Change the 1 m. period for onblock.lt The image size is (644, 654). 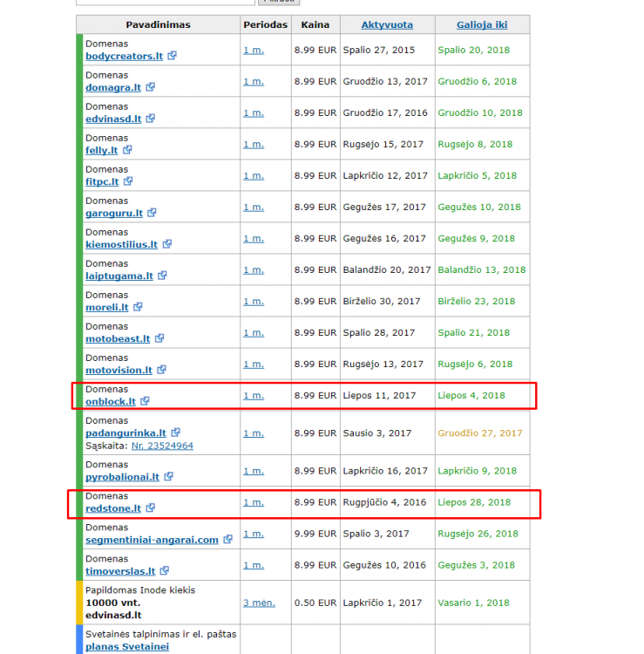(254, 395)
